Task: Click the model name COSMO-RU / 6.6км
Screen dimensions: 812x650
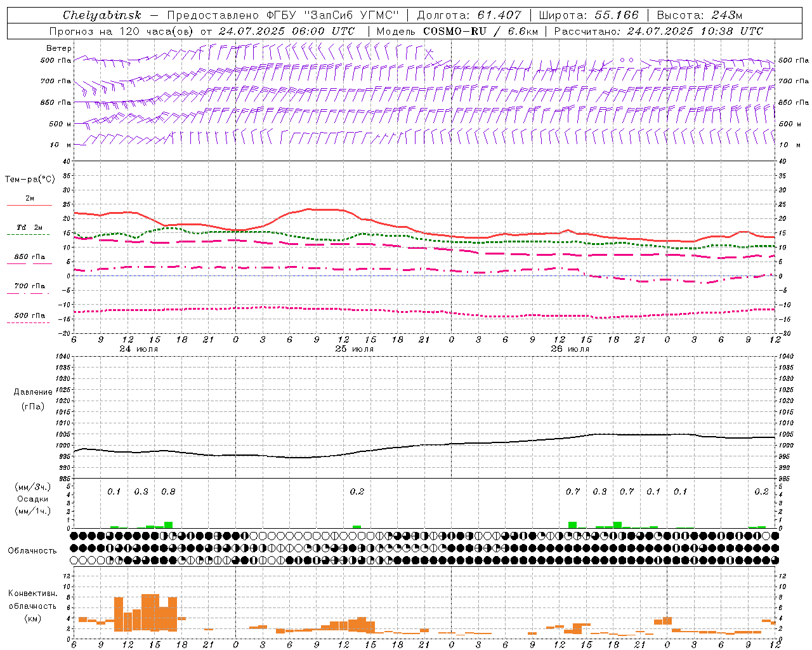Action: pos(481,31)
